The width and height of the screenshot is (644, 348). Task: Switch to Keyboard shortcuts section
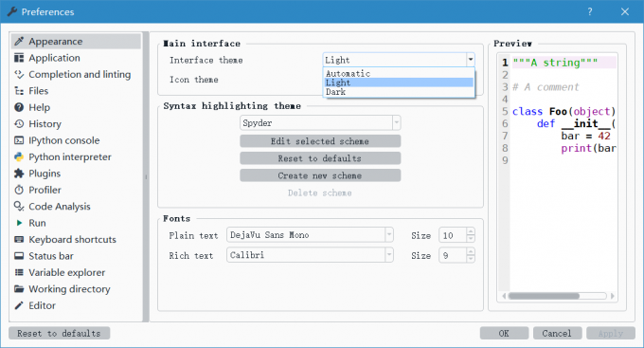pos(76,239)
